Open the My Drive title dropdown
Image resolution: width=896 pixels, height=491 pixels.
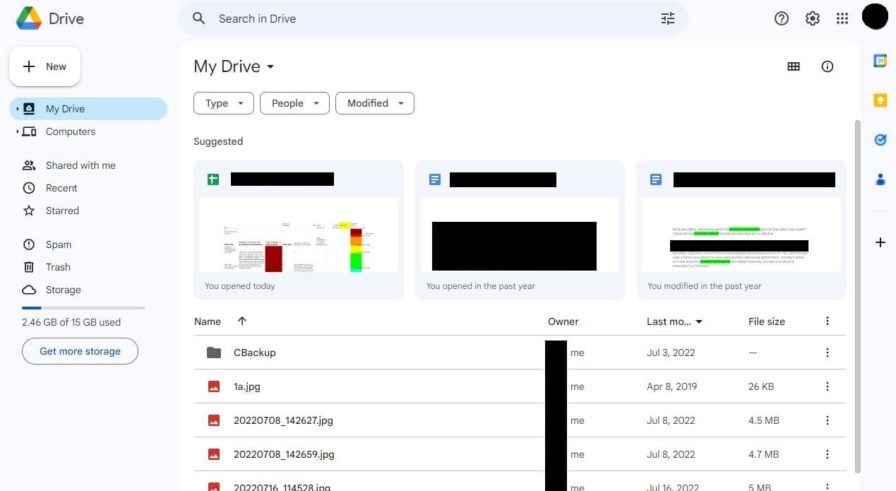click(x=234, y=66)
